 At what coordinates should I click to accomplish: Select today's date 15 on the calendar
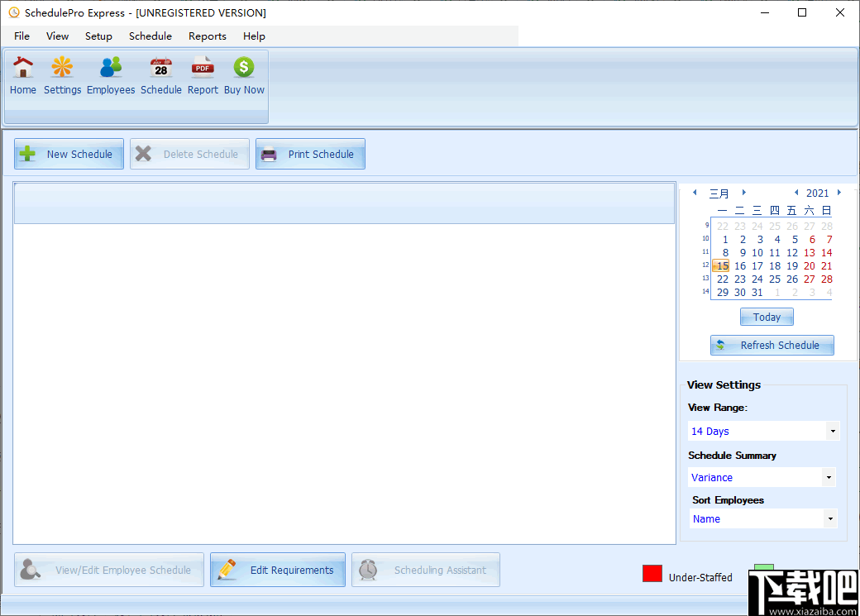(721, 265)
